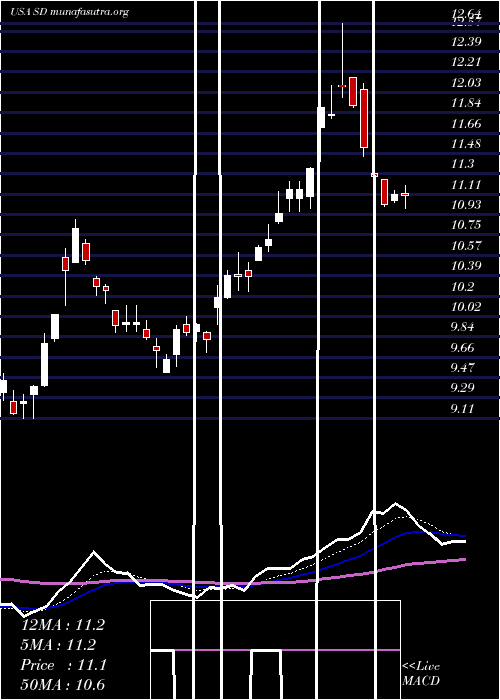Viewport: 500px width, 700px height.
Task: Click the '12MA : 11.2' readout
Action: click(x=63, y=625)
